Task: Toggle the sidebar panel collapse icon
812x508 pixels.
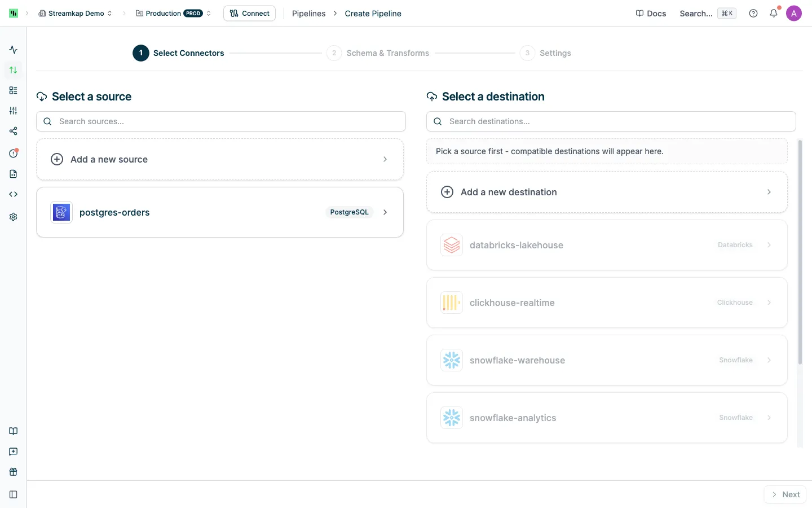Action: [14, 494]
